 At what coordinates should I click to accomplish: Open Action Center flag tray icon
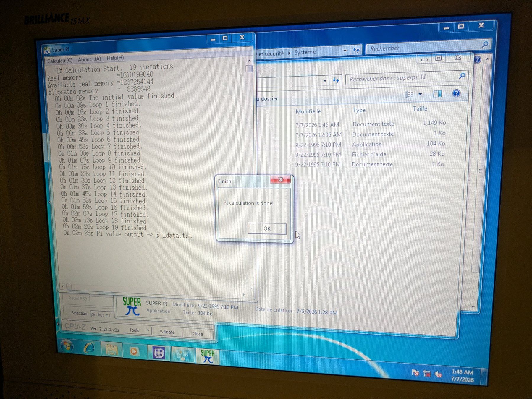click(415, 372)
